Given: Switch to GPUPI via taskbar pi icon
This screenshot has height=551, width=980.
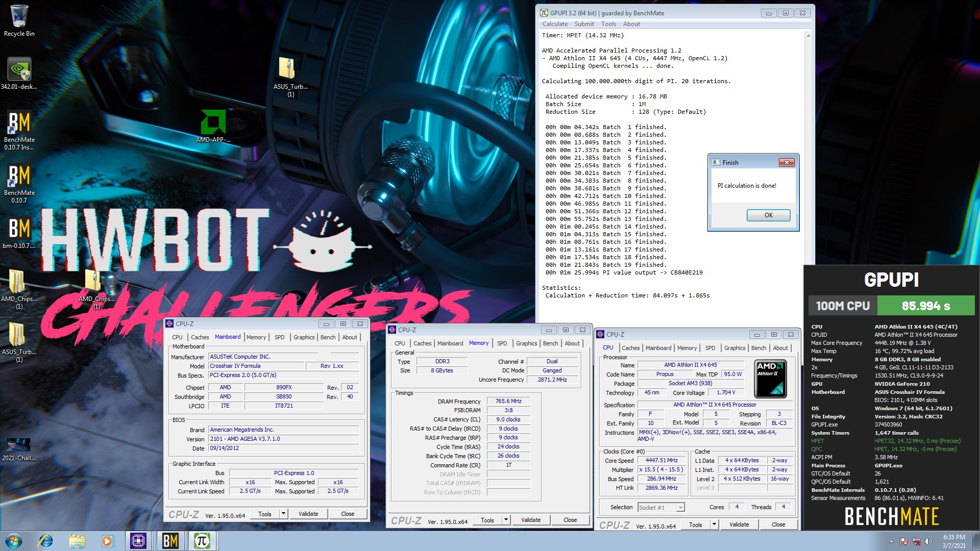Looking at the screenshot, I should pos(202,541).
